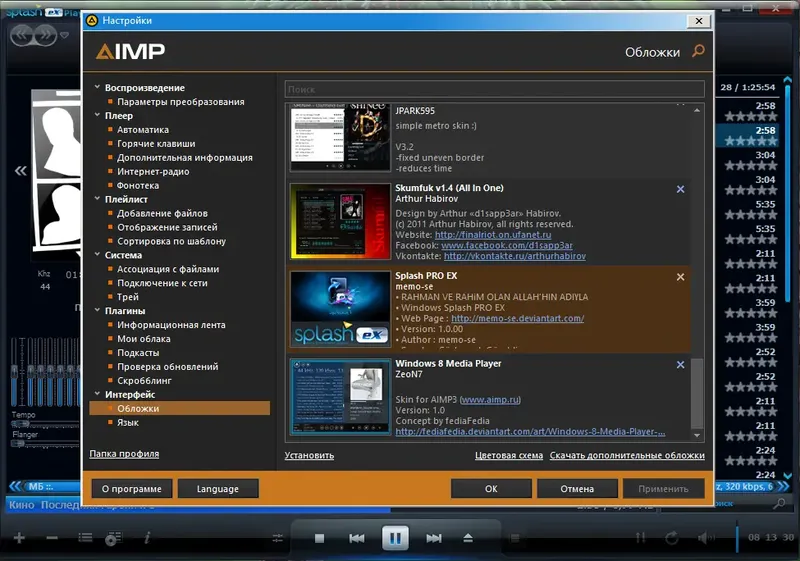Image resolution: width=800 pixels, height=561 pixels.
Task: Click the Language button
Action: (x=218, y=489)
